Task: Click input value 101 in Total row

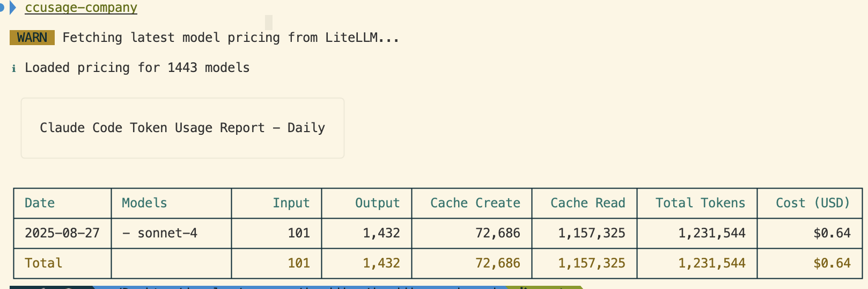Action: 299,263
